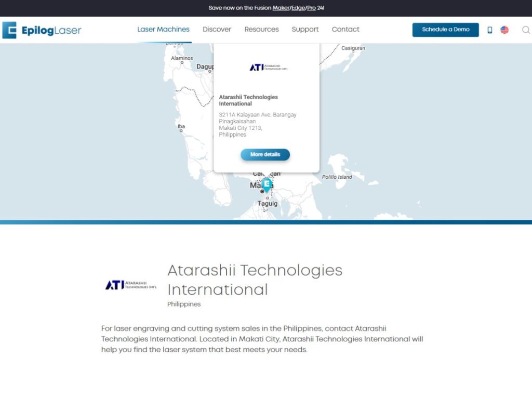532x399 pixels.
Task: Click the mobile phone icon in header
Action: [x=489, y=30]
